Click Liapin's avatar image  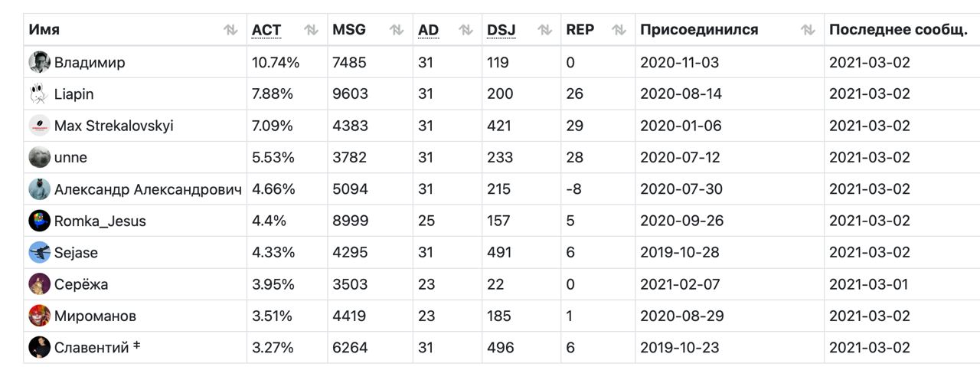point(39,93)
